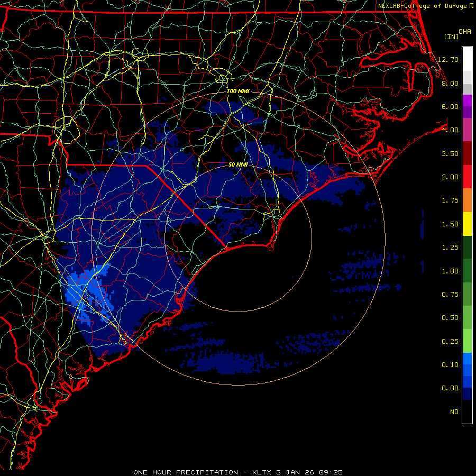Image resolution: width=476 pixels, height=476 pixels.
Task: Select the 1.25 legend value
Action: 450,248
